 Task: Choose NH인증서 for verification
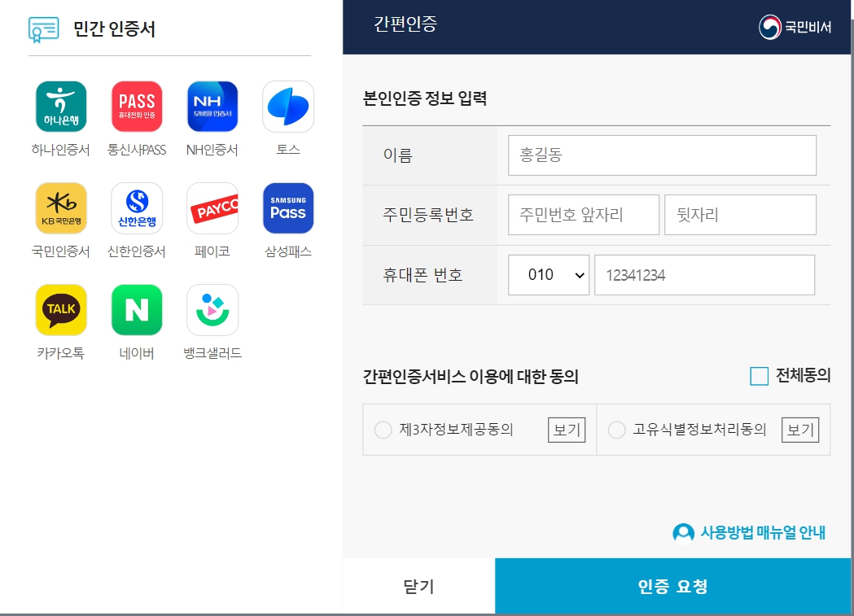point(212,106)
